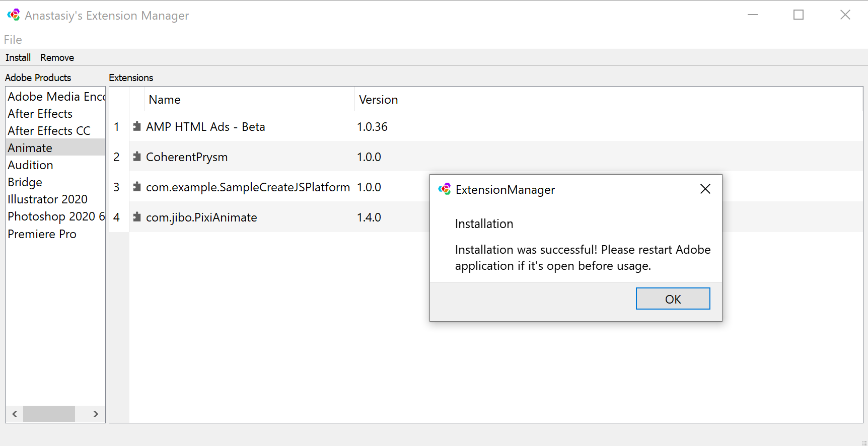
Task: Click row header number 3
Action: pos(117,187)
